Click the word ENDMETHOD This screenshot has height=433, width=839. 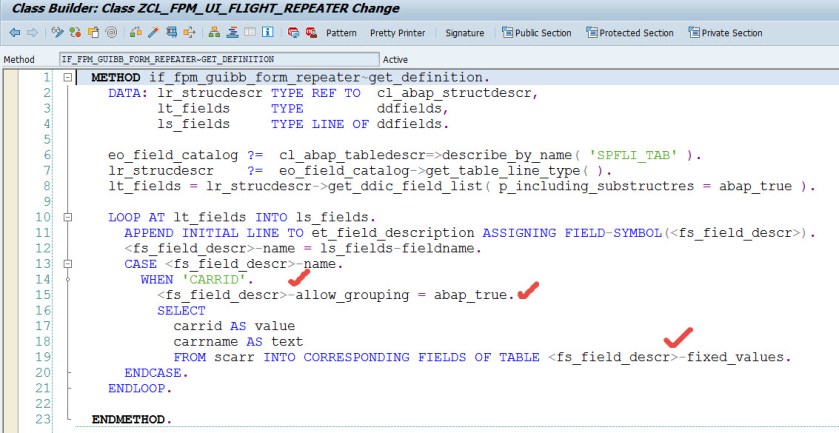[128, 419]
